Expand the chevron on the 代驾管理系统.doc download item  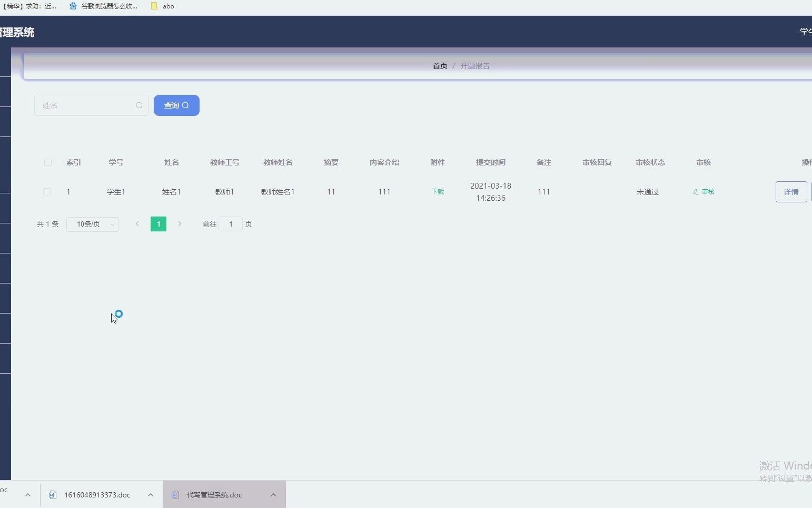tap(273, 494)
